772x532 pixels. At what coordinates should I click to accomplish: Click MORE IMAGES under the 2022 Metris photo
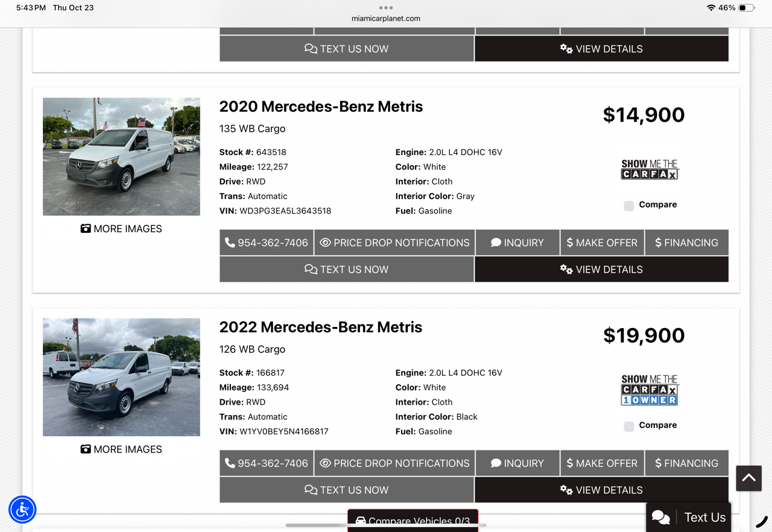[121, 449]
